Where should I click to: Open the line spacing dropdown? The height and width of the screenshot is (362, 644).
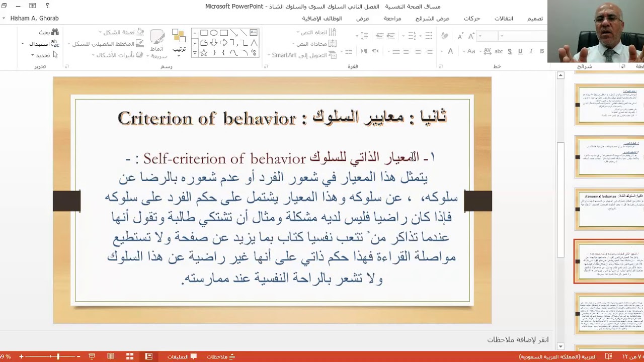click(x=362, y=36)
